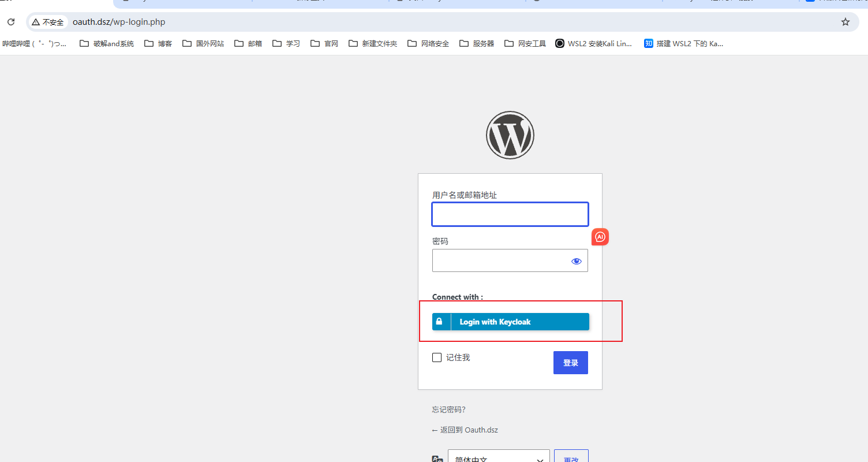The height and width of the screenshot is (462, 868).
Task: Reload the current page
Action: 10,22
